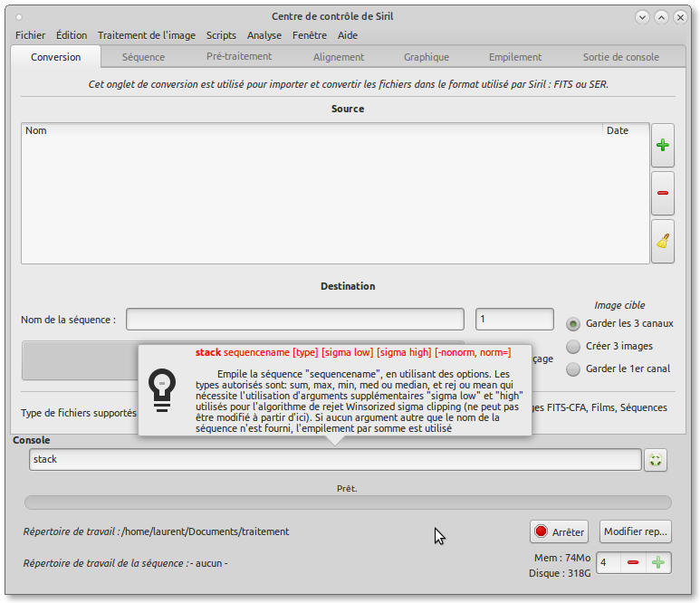
Task: Click the green plus add-files icon
Action: pyautogui.click(x=662, y=146)
